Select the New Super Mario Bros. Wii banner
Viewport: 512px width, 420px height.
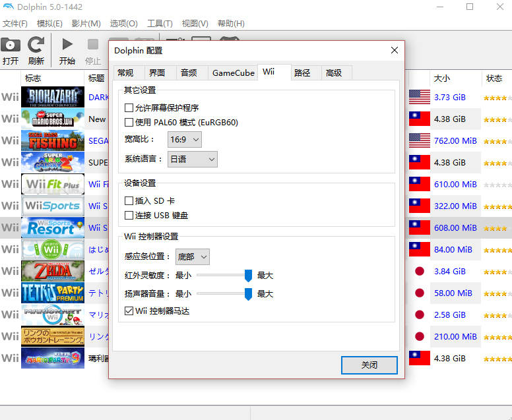53,119
